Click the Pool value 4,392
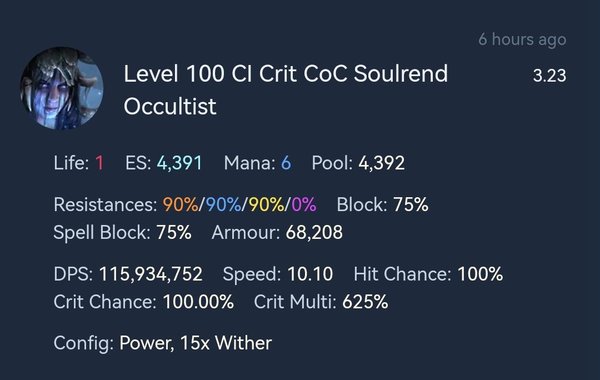The height and width of the screenshot is (380, 600). click(381, 163)
